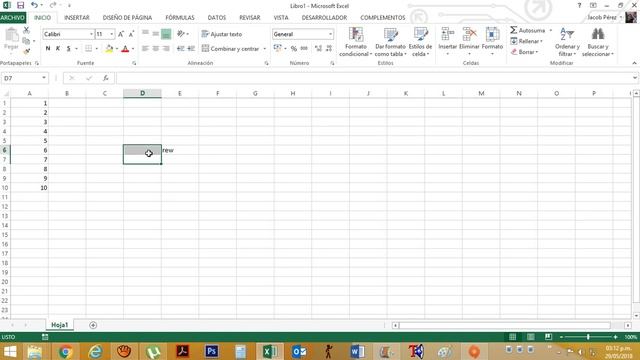The height and width of the screenshot is (360, 640).
Task: Align text to the left
Action: point(145,49)
